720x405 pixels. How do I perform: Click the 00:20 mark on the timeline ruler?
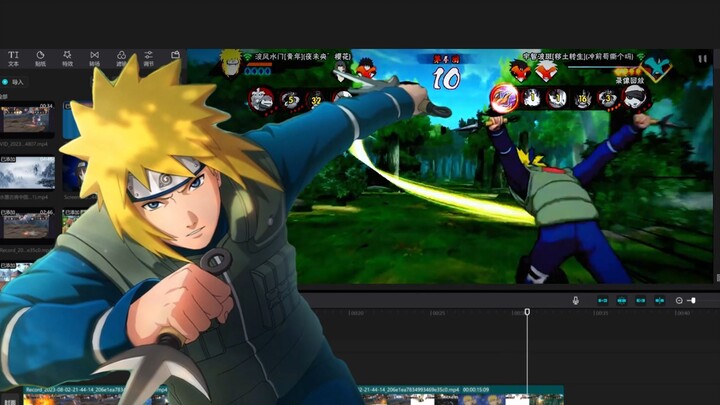tap(356, 313)
